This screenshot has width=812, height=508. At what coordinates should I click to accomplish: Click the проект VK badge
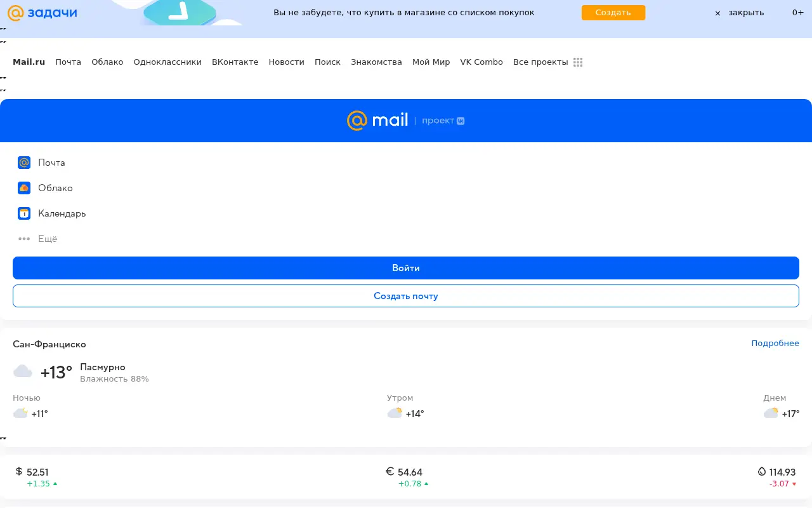tap(443, 121)
